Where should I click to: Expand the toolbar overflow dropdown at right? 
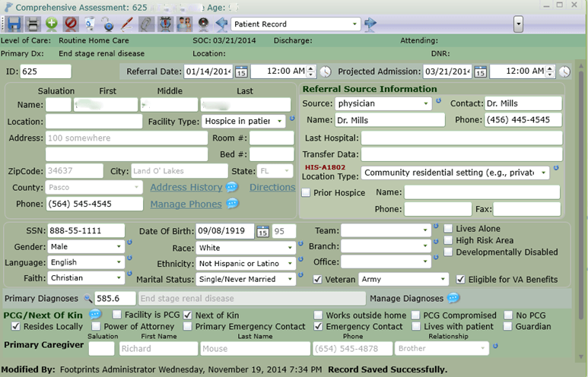coord(518,24)
